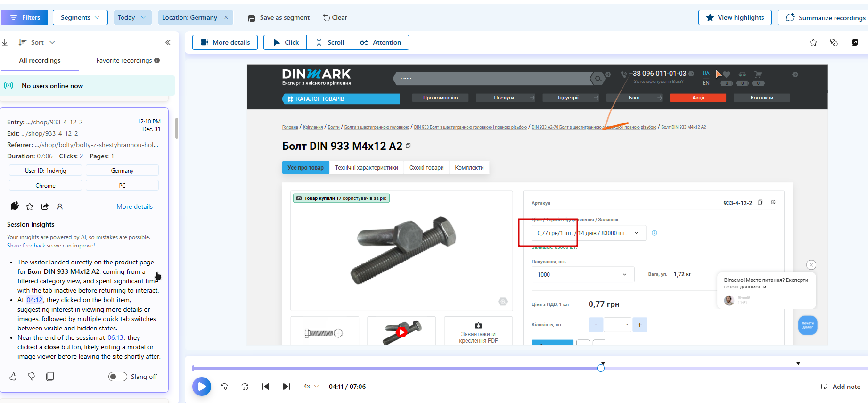Viewport: 868px width, 403px height.
Task: Click the plus icon beside the article number
Action: tap(773, 202)
